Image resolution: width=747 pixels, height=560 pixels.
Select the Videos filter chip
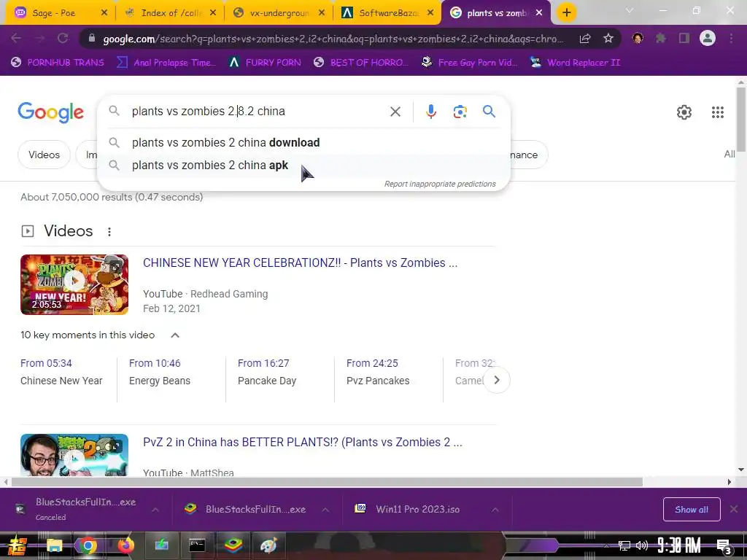[44, 155]
